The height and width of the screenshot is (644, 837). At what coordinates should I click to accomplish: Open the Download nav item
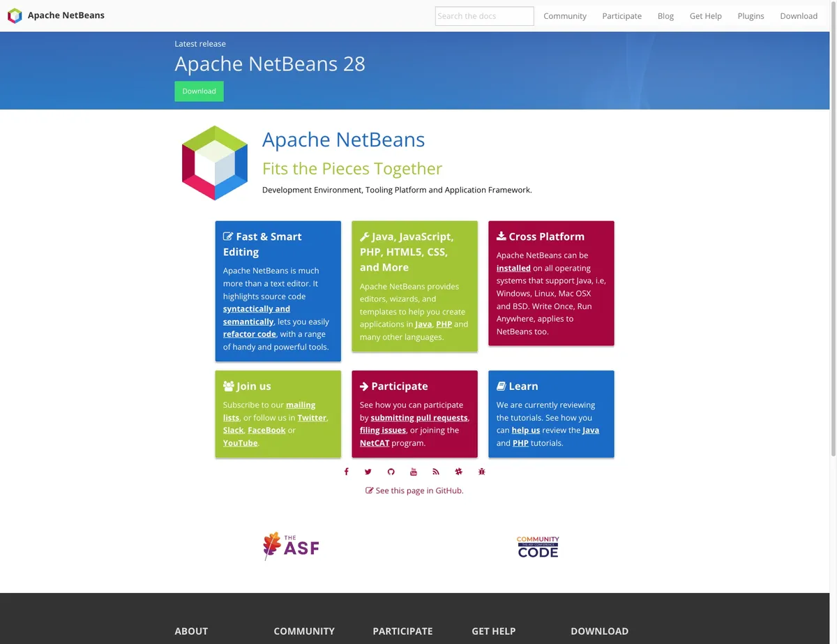click(x=799, y=16)
